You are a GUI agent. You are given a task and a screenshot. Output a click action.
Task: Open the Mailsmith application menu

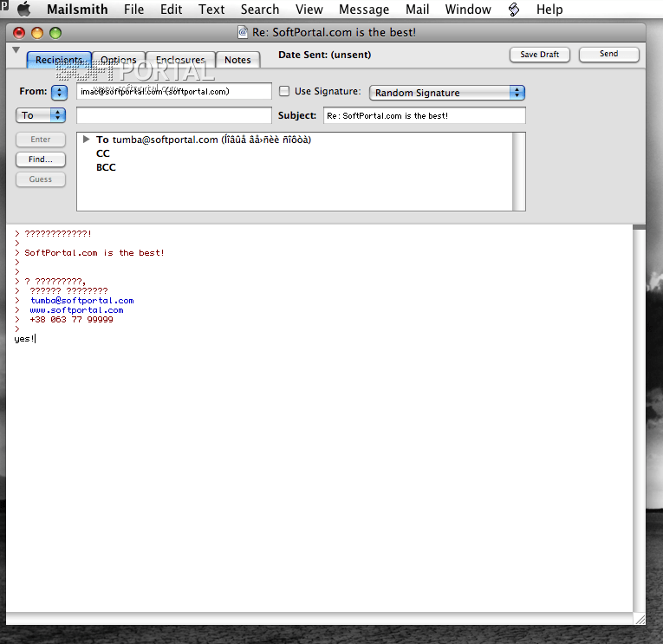point(77,10)
